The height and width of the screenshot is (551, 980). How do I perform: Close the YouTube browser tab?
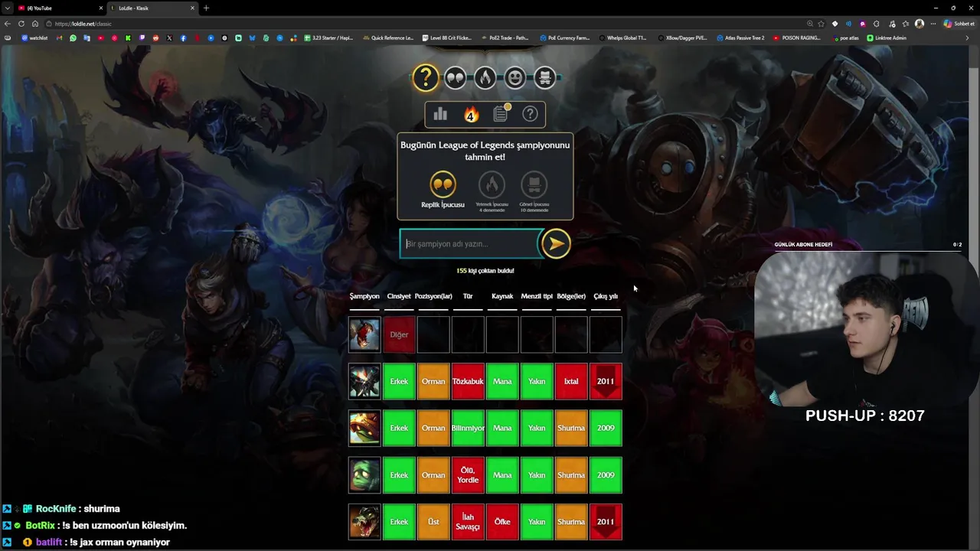point(100,8)
